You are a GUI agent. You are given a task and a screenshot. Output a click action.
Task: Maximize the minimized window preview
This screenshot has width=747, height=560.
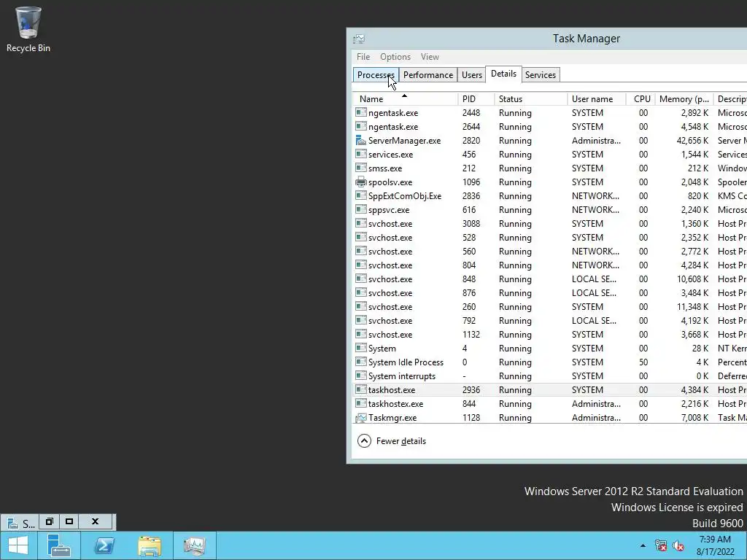pos(69,521)
